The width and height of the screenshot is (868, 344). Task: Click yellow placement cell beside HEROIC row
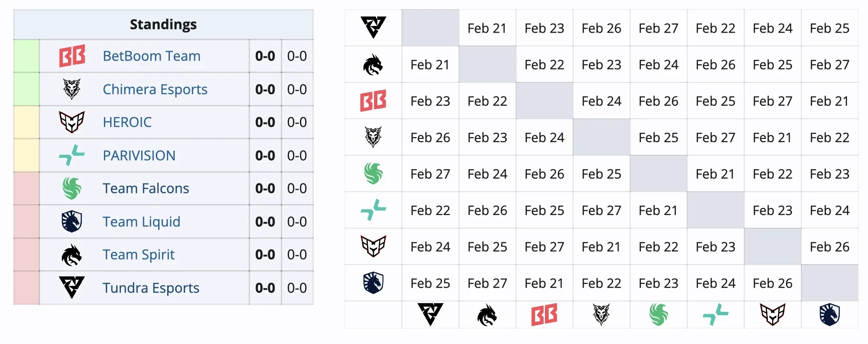click(x=26, y=122)
